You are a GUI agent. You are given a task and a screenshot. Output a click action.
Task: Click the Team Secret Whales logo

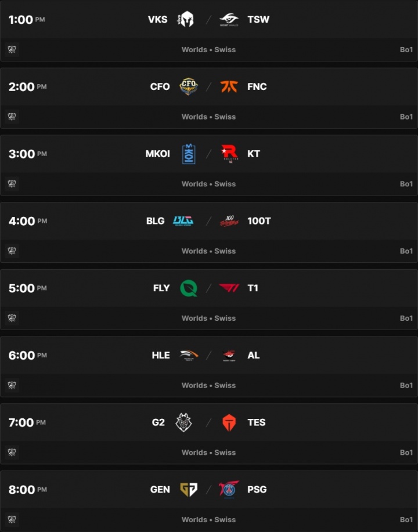(x=229, y=19)
